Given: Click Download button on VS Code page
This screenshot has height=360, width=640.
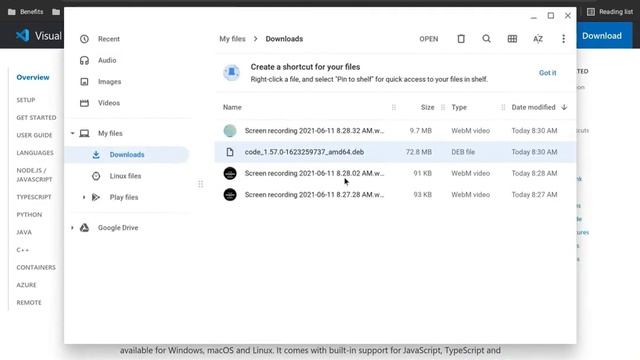Looking at the screenshot, I should 602,36.
